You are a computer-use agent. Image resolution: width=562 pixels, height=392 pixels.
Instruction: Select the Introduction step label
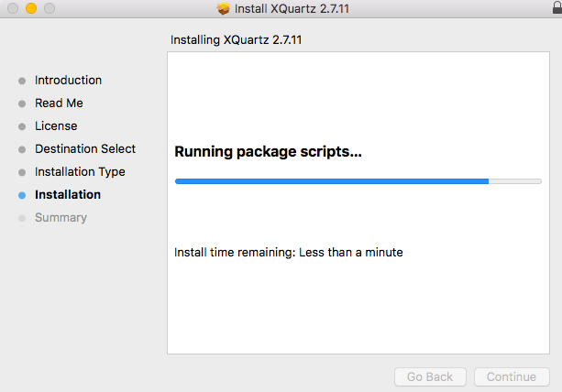(x=68, y=81)
